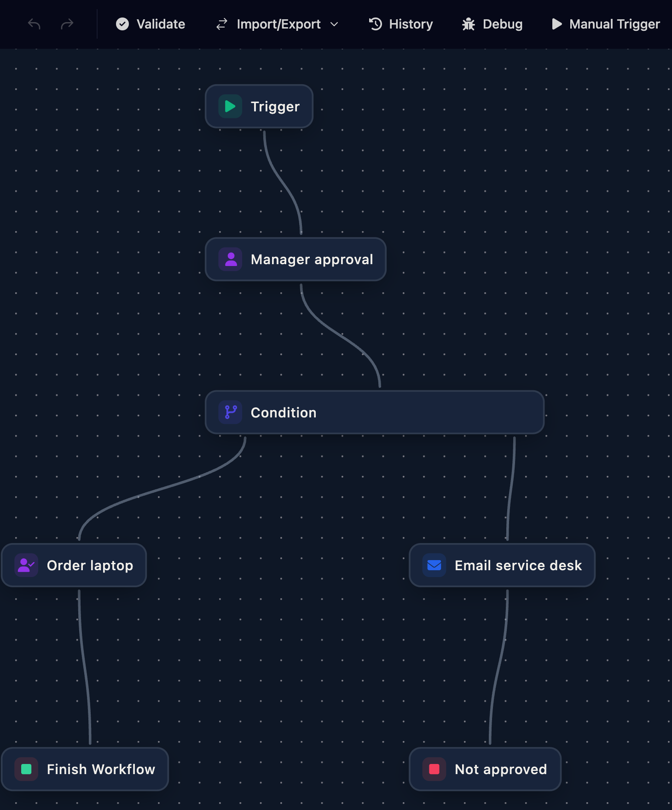
Task: Click the branch icon on Condition node
Action: click(x=230, y=412)
